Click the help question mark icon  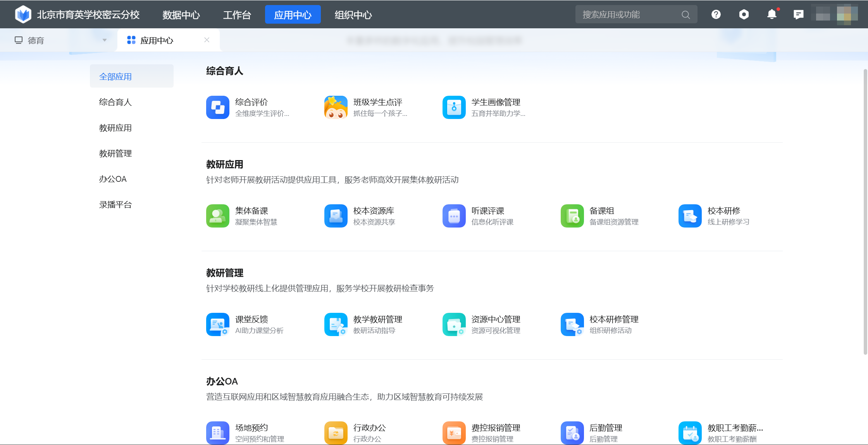coord(716,14)
